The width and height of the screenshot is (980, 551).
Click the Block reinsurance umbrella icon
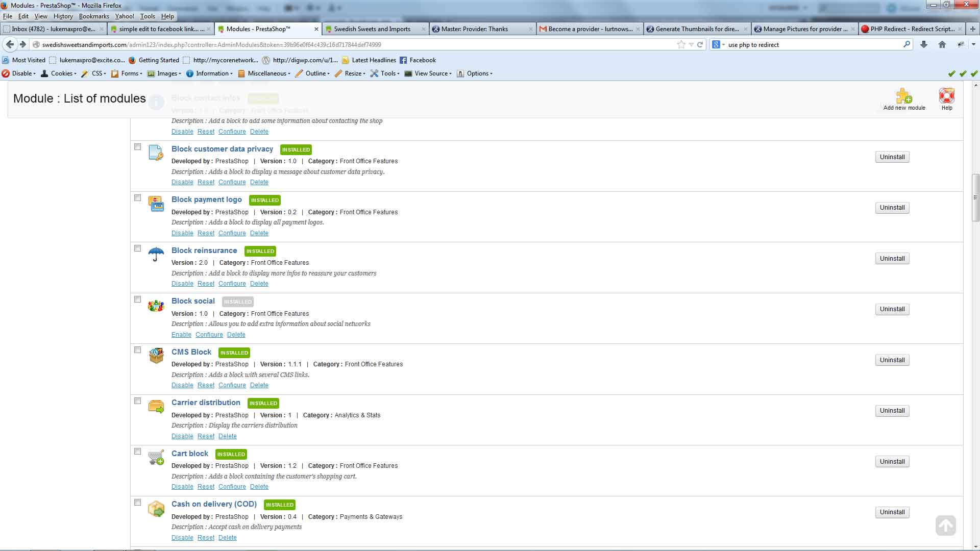click(x=156, y=254)
